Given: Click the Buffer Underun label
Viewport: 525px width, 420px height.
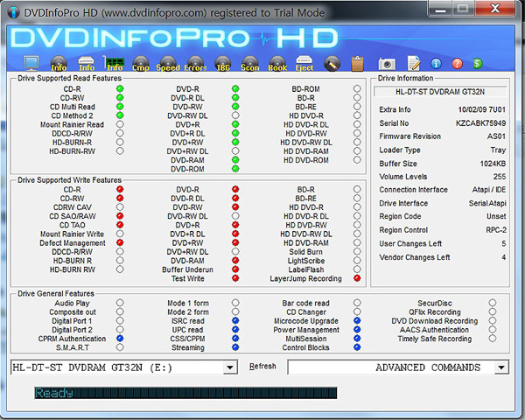Looking at the screenshot, I should pyautogui.click(x=187, y=269).
